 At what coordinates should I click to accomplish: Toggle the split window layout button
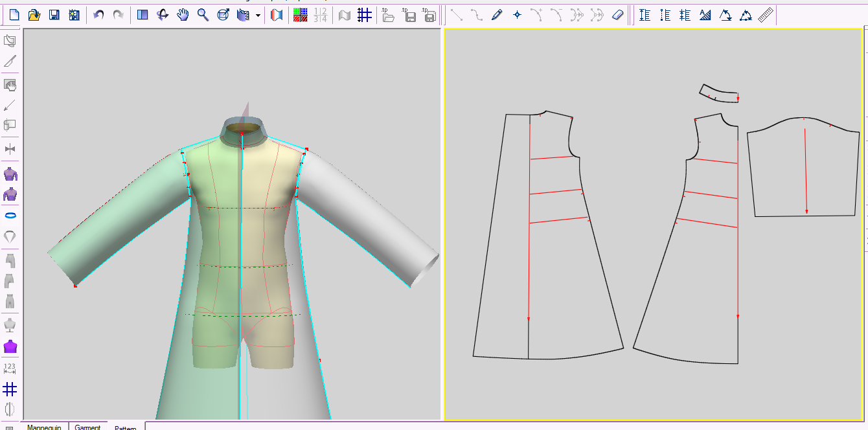tap(143, 15)
